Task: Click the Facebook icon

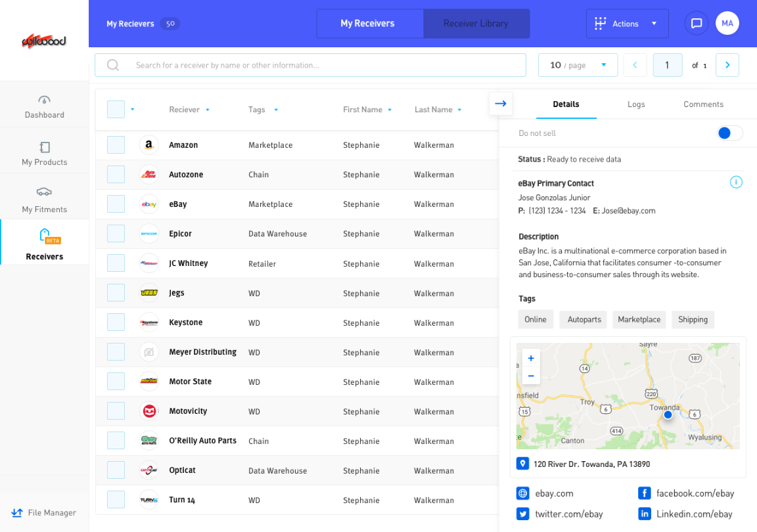Action: pos(644,493)
